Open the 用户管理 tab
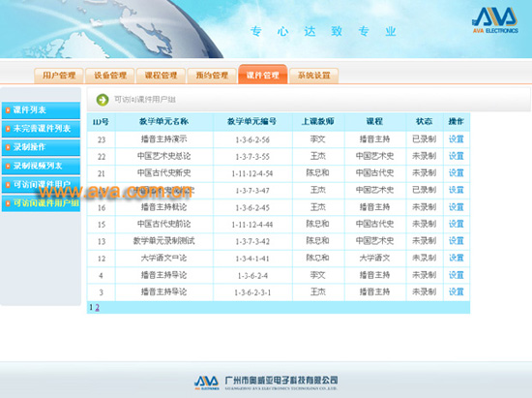The image size is (532, 398). tap(59, 76)
